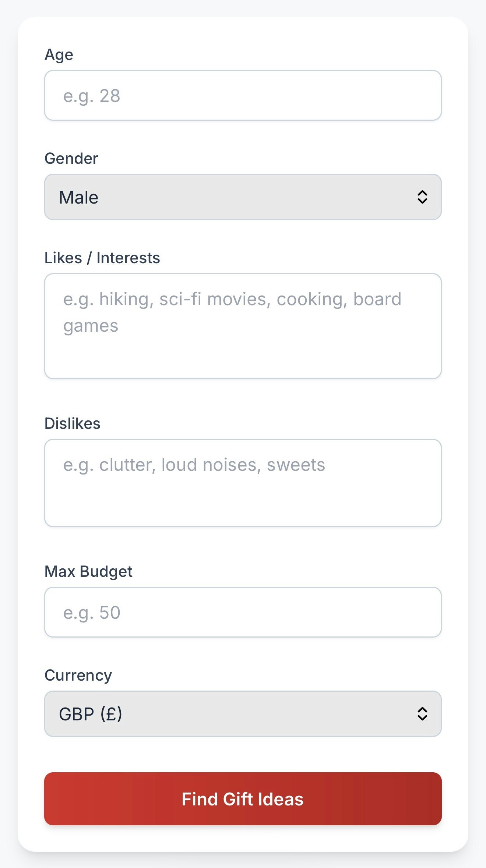This screenshot has width=486, height=868.
Task: Click the 'e.g. 50' placeholder text
Action: click(92, 613)
